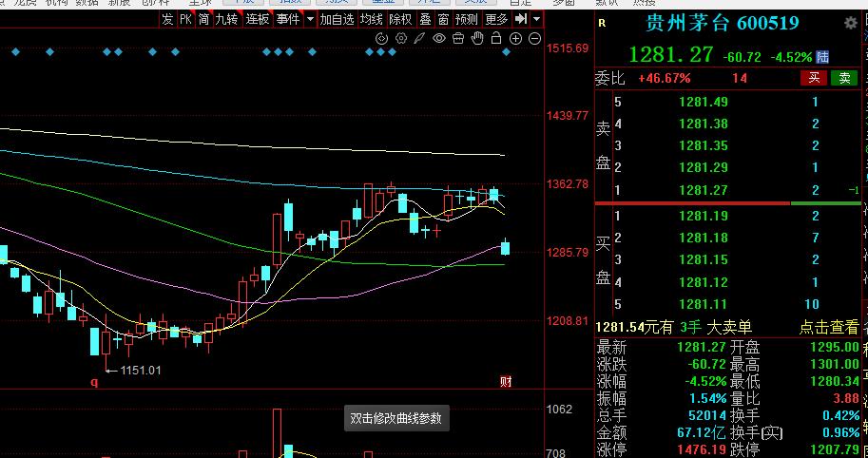Click the 金额 value 67.12亿
Viewport: 868px width, 458px height.
[702, 432]
